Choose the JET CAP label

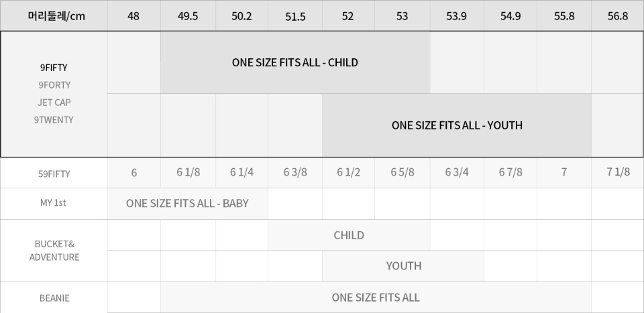coord(54,103)
